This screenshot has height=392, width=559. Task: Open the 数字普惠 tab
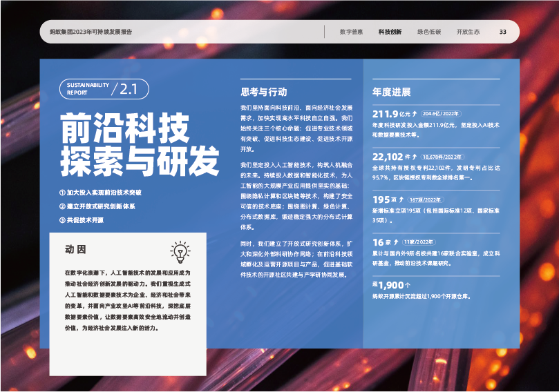tap(351, 32)
